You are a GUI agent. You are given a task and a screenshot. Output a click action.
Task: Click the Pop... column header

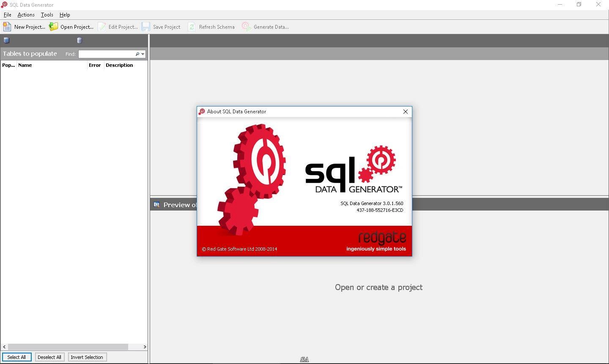coord(8,65)
